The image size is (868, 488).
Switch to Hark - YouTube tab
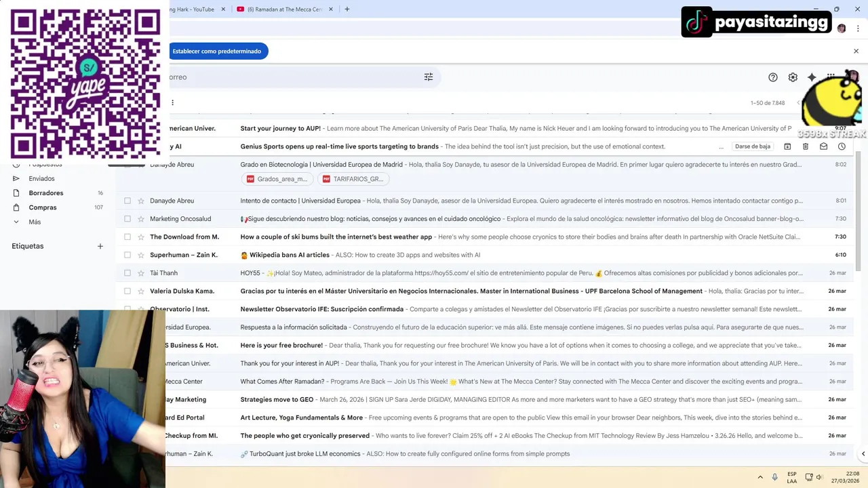coord(198,9)
